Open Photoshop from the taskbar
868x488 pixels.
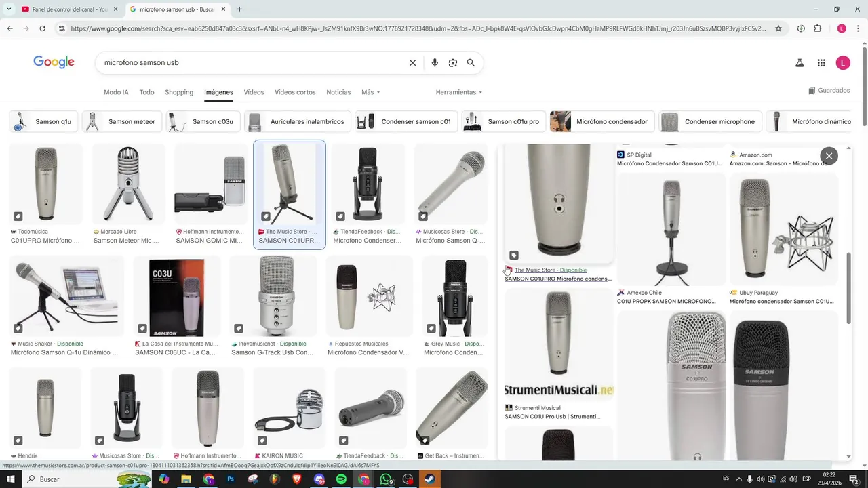pos(231,479)
